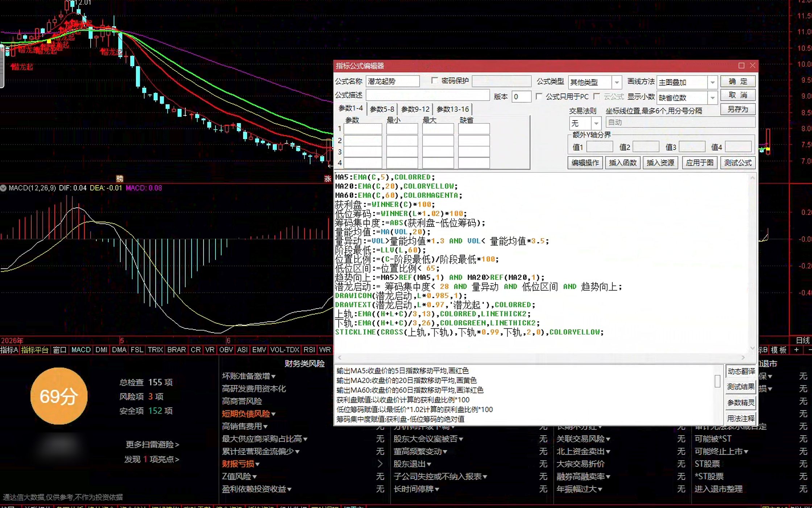
Task: Select the 指标平台 tab
Action: coord(34,350)
